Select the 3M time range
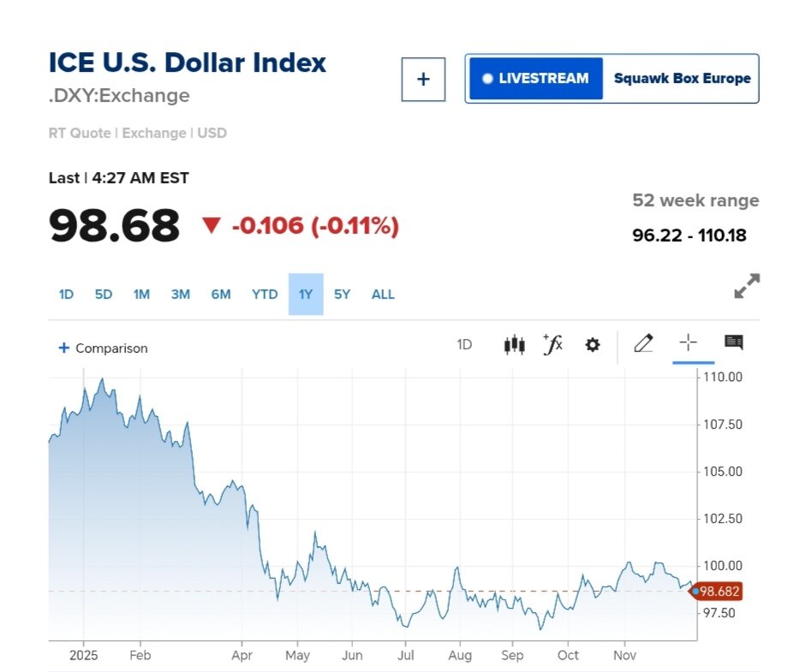This screenshot has height=672, width=794. coord(180,294)
